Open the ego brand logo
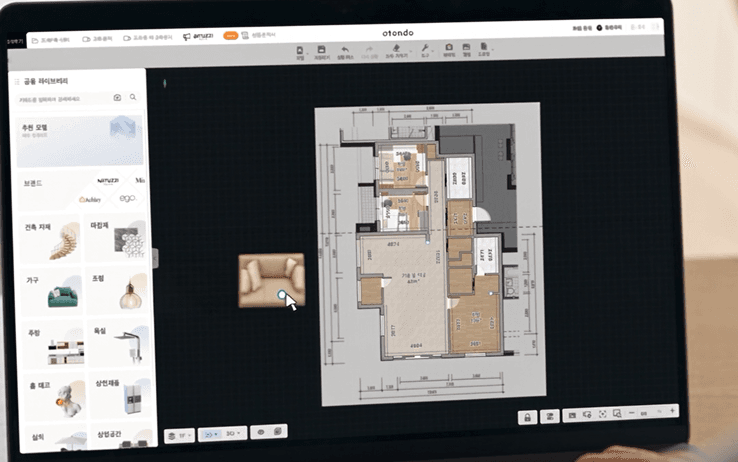Viewport: 738px width, 462px height. click(x=128, y=199)
